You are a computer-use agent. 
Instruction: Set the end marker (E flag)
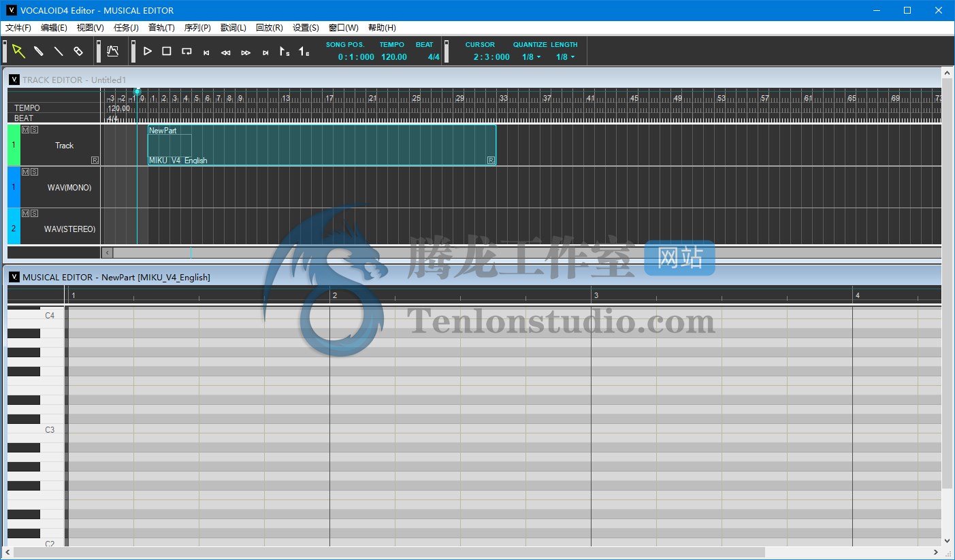(304, 51)
